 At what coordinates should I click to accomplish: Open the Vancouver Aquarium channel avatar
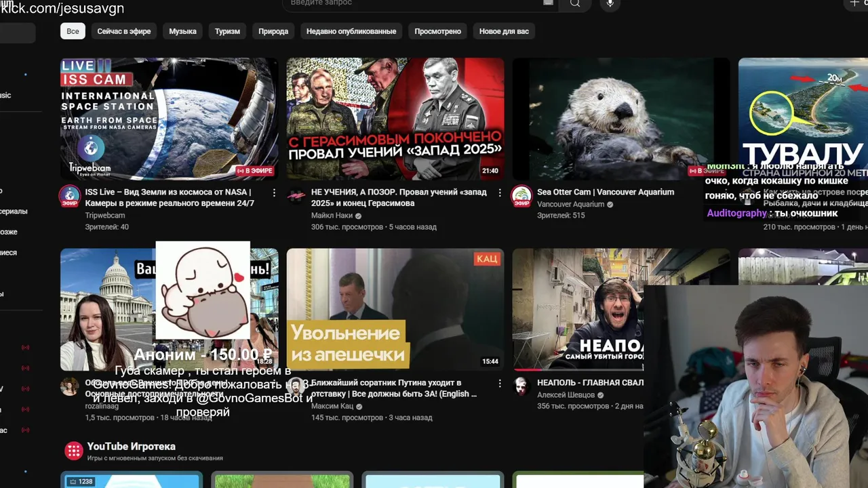521,196
